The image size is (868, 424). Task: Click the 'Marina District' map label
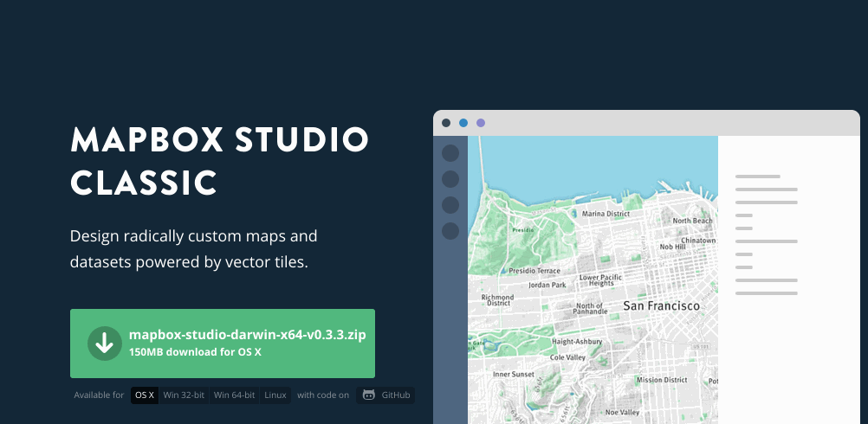pyautogui.click(x=606, y=214)
